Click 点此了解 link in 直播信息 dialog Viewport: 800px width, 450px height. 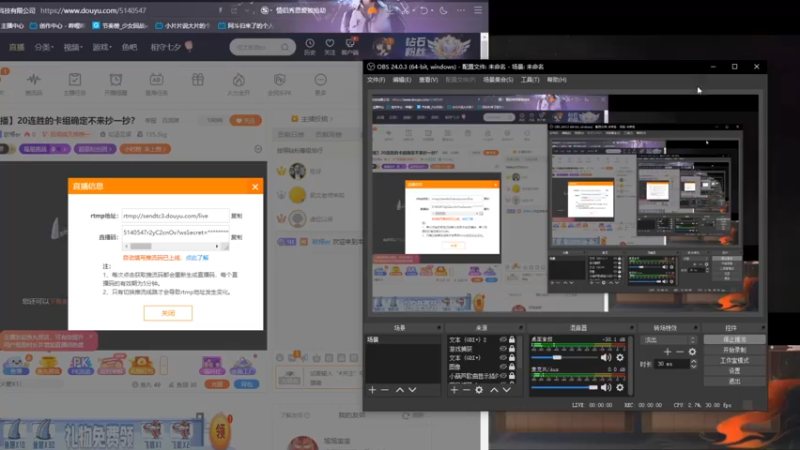point(197,258)
